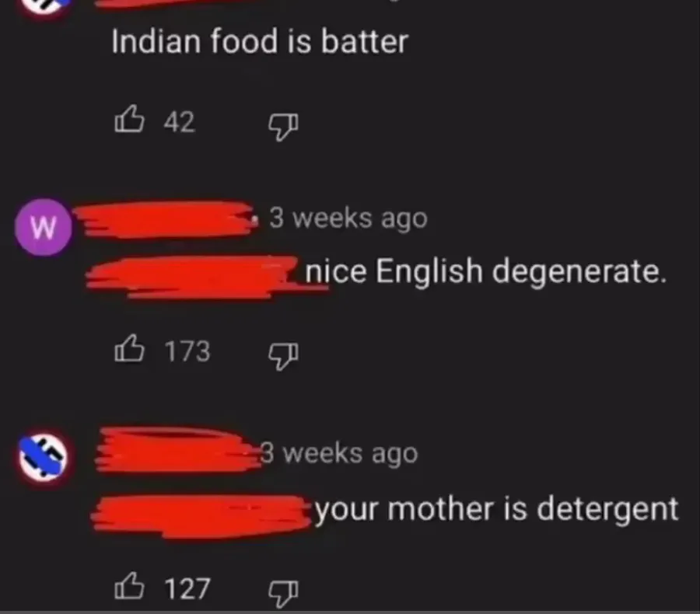Dislike the "nice English degenerate" reply
This screenshot has height=614, width=700.
coord(283,356)
